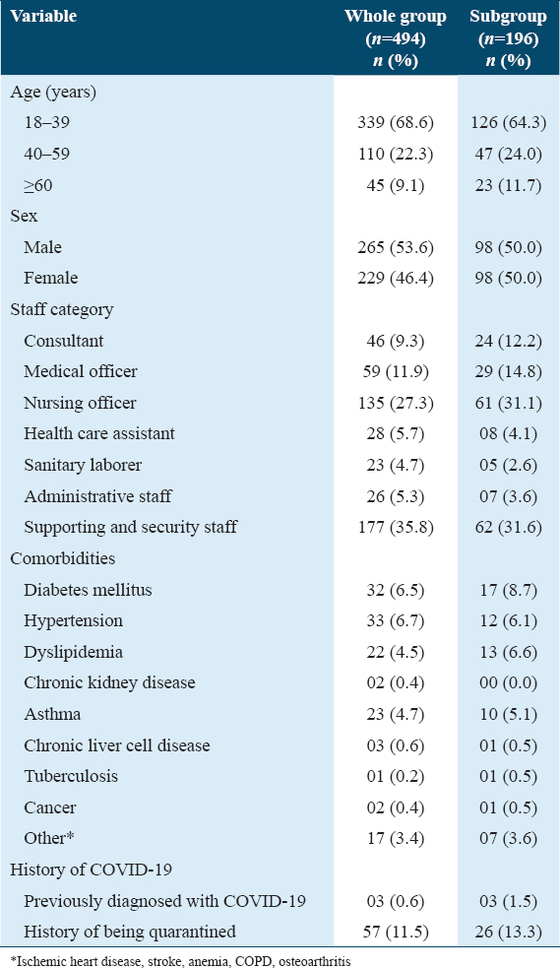Select the Whole group column header

point(396,38)
